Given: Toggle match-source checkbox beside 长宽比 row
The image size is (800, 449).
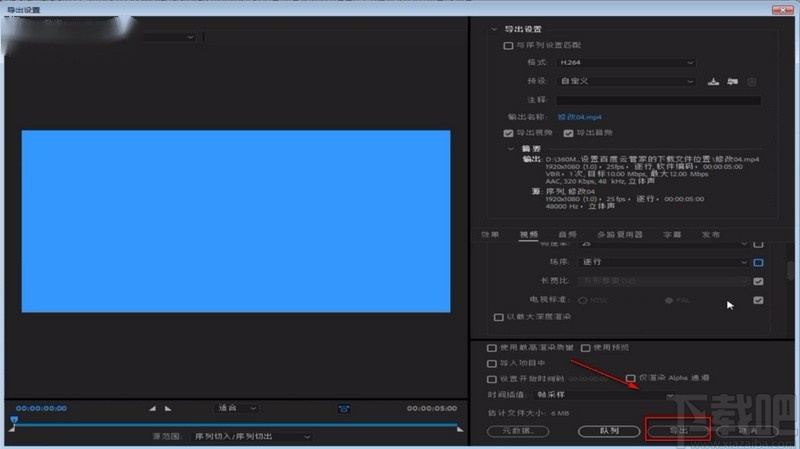Looking at the screenshot, I should click(758, 281).
